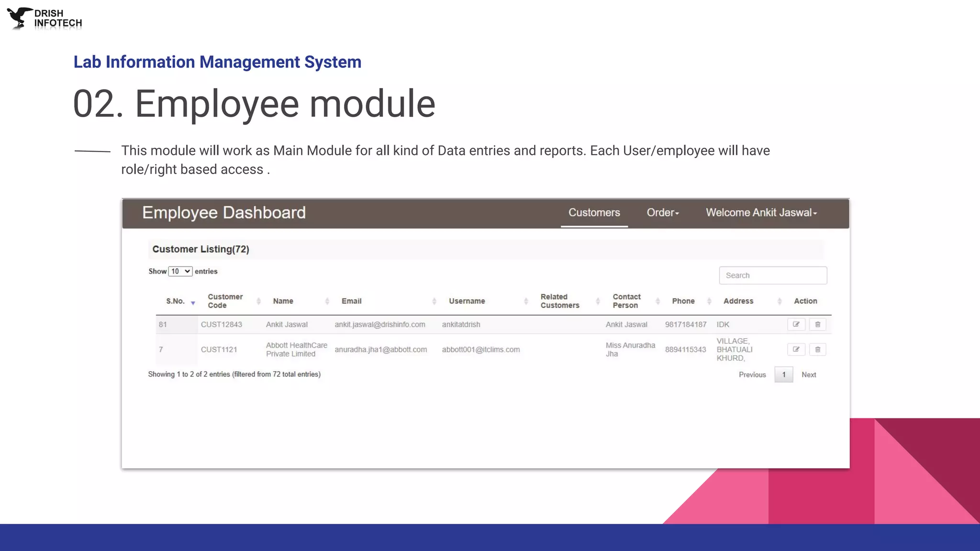Click S.No. value 81
980x551 pixels.
point(163,324)
